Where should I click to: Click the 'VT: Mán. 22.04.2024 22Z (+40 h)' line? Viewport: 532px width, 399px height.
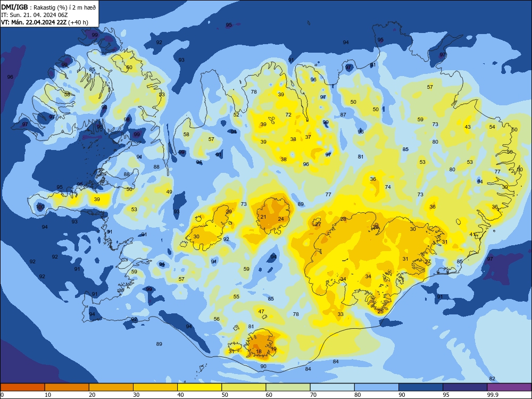(x=45, y=22)
